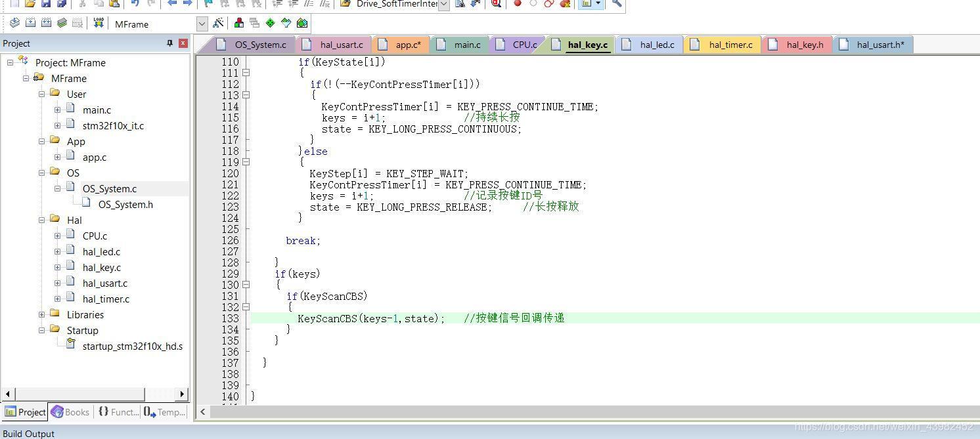This screenshot has width=980, height=439.
Task: Click the Undo arrow icon
Action: pyautogui.click(x=135, y=3)
